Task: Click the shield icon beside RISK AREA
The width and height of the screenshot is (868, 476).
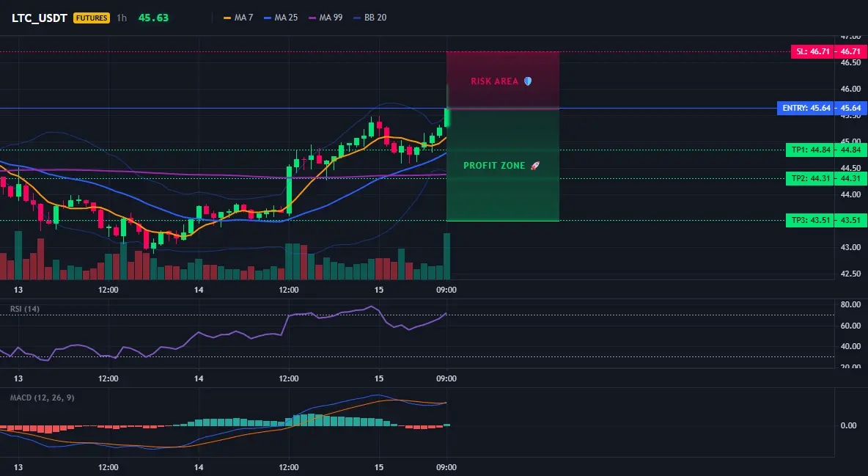Action: [528, 81]
